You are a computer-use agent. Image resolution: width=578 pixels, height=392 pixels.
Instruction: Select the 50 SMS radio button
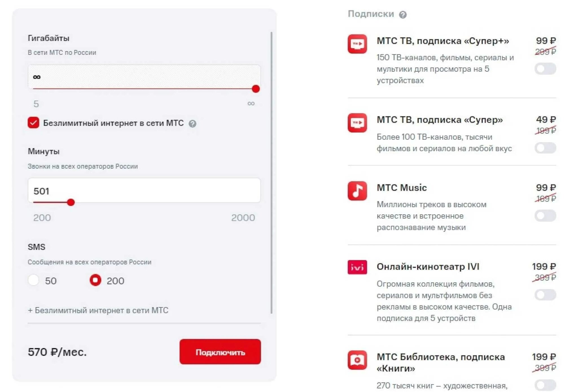[x=34, y=280]
